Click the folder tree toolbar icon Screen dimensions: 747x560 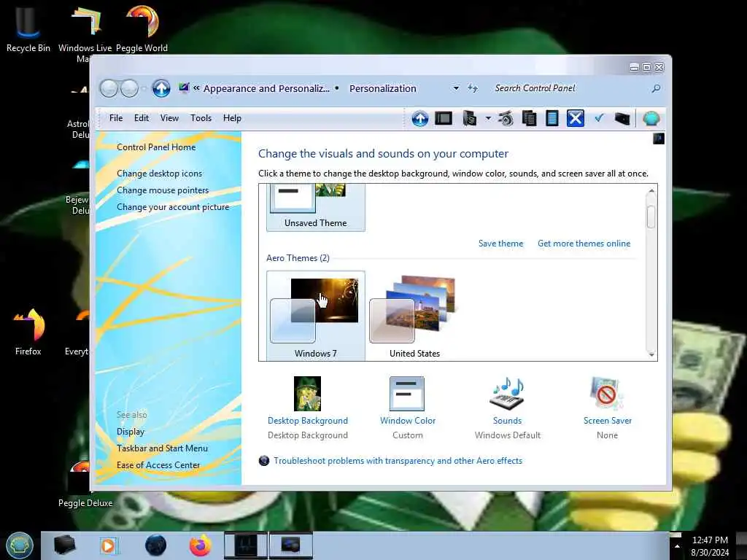470,118
